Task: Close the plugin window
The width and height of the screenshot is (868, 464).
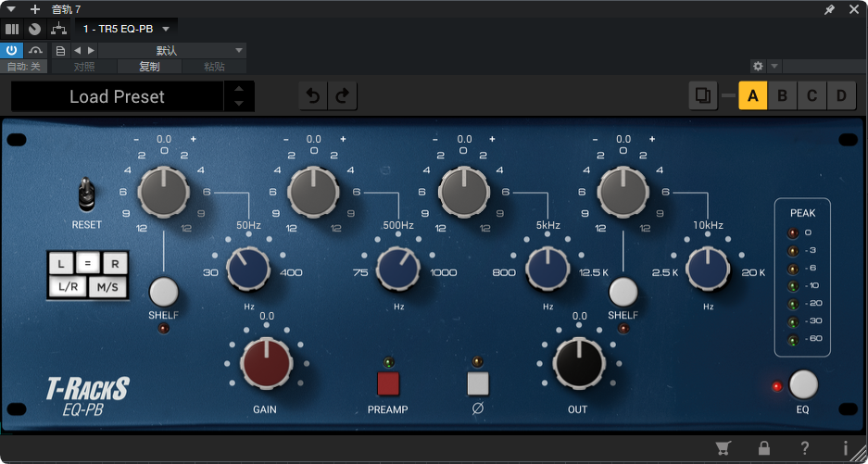Action: tap(854, 9)
